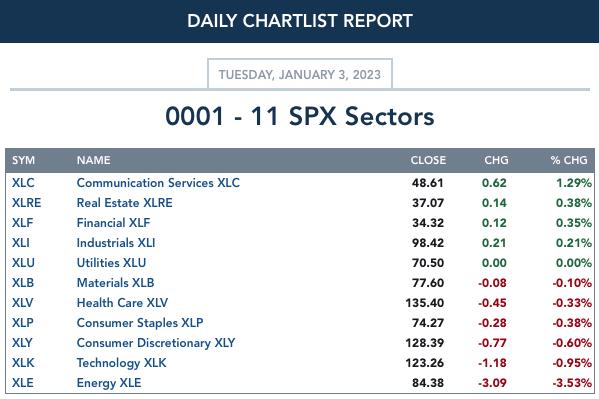Open Technology XLK chart link
This screenshot has width=599, height=399.
coord(121,363)
